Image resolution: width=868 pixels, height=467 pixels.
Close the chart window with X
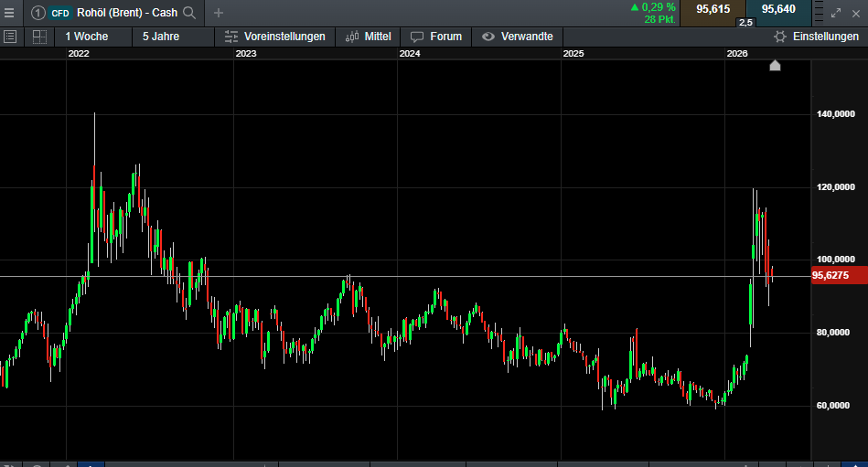[856, 13]
